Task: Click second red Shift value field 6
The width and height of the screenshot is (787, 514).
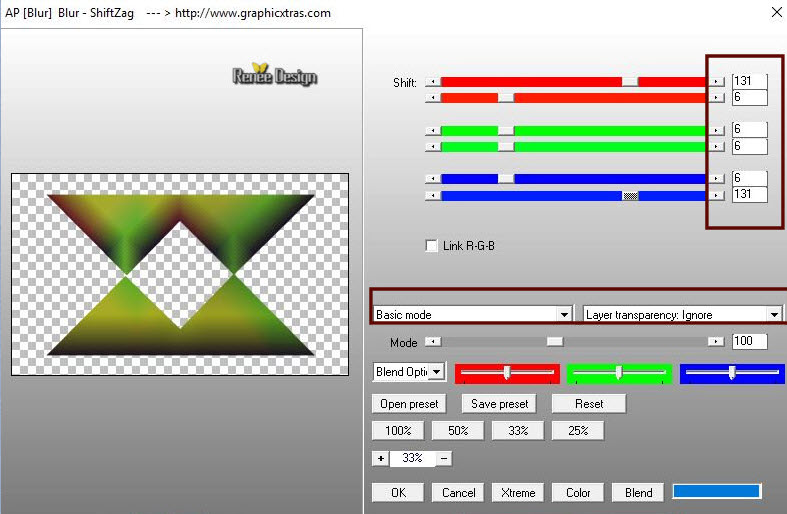Action: [x=749, y=97]
